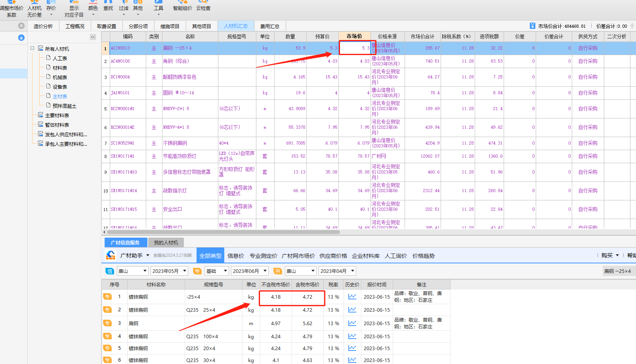Click the orange 专 source icon beside 基础
636x364 pixels.
click(x=197, y=271)
